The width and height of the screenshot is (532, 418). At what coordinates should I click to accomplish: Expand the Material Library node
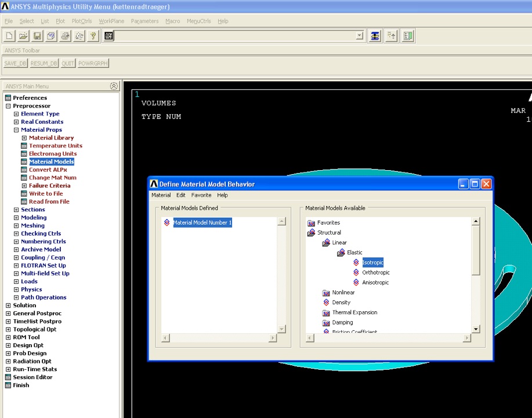pos(24,138)
